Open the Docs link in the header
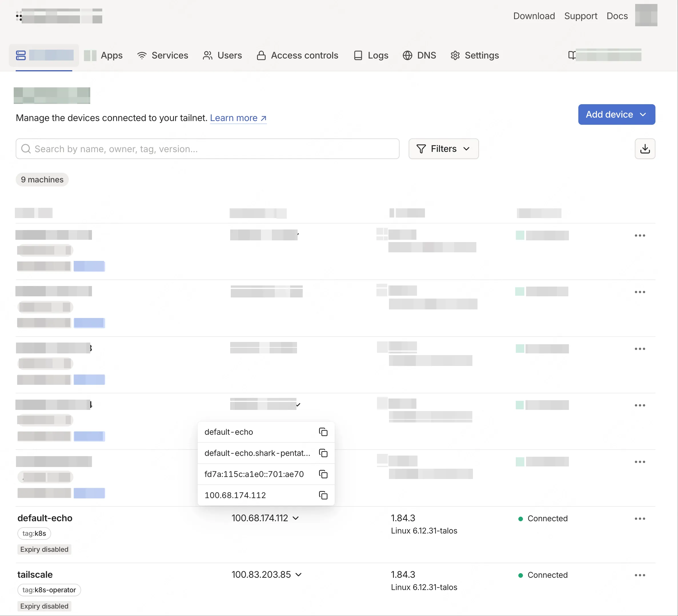Screen dimensions: 678x616 [617, 16]
